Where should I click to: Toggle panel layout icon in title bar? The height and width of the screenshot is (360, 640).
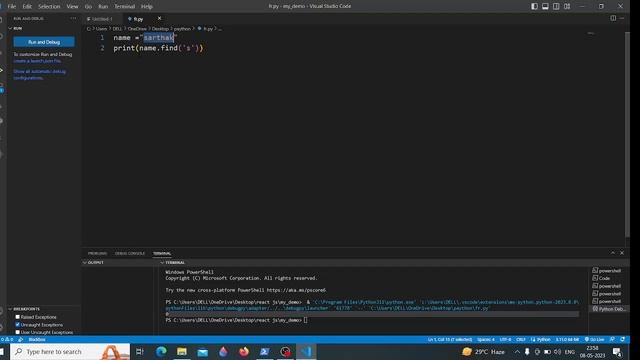(545, 6)
